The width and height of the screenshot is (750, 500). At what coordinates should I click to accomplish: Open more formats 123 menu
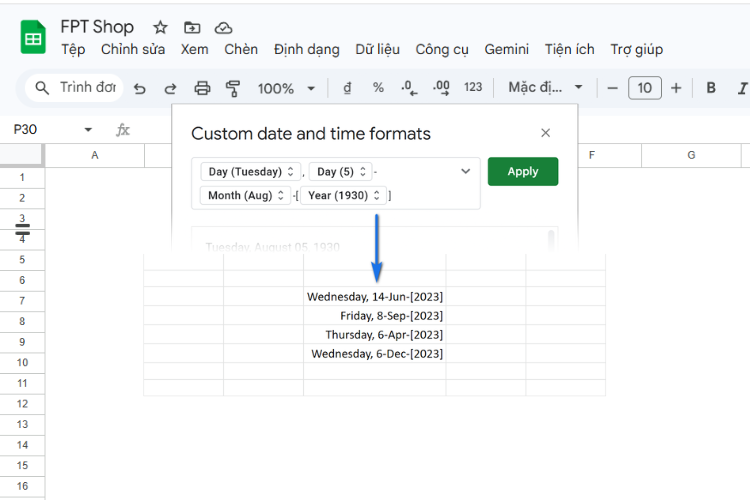click(x=473, y=88)
